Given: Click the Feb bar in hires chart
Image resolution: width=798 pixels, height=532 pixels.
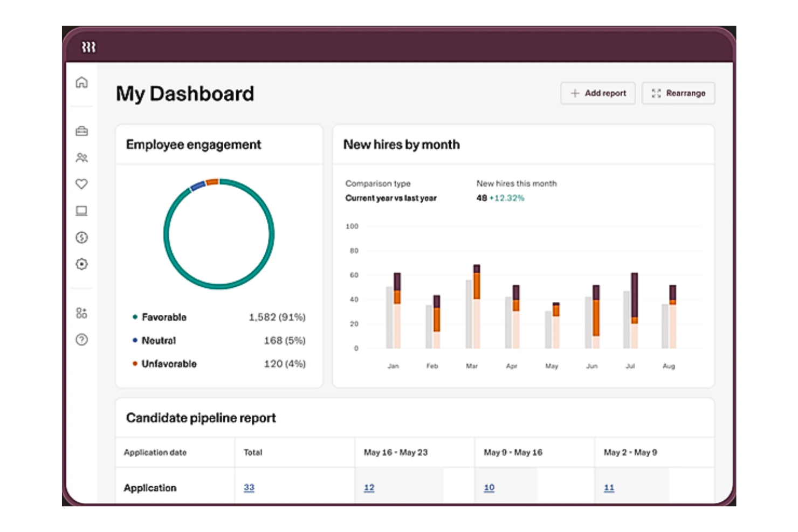Looking at the screenshot, I should (433, 322).
